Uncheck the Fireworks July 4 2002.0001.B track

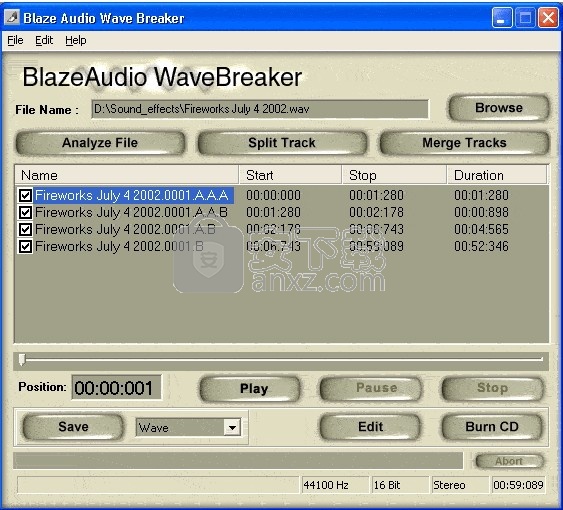click(x=25, y=247)
